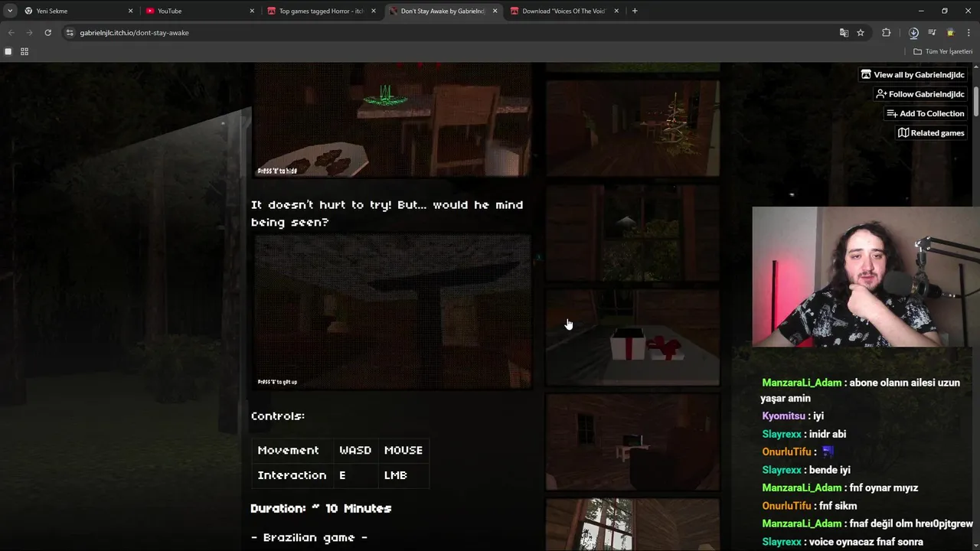Open Related games
Image resolution: width=980 pixels, height=551 pixels.
click(x=931, y=132)
